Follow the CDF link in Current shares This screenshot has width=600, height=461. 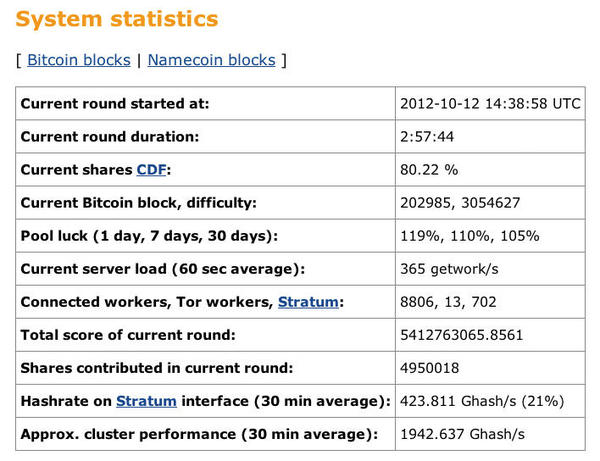pos(152,169)
